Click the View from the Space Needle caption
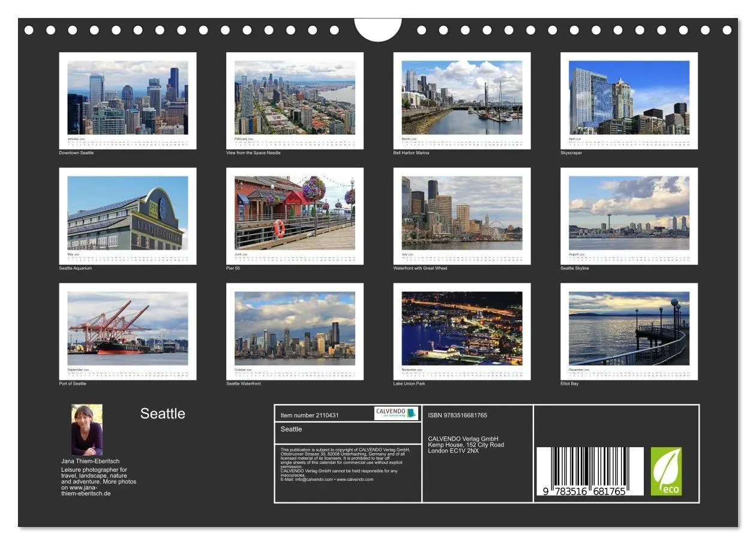 tap(253, 153)
